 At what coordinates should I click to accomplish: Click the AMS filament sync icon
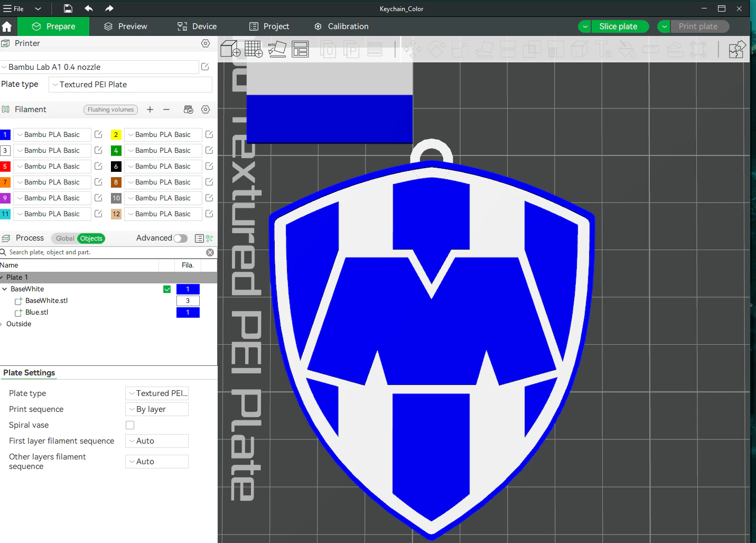[x=188, y=109]
